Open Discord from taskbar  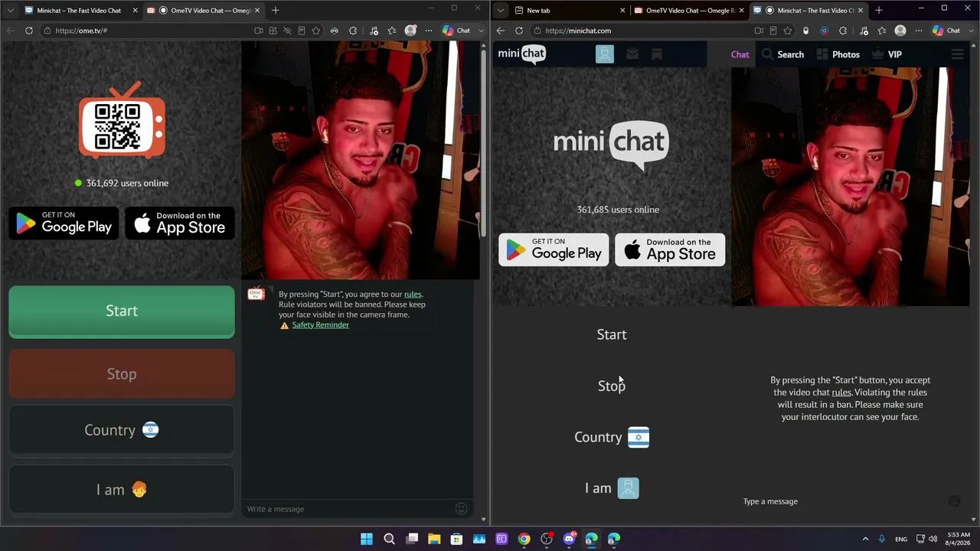pyautogui.click(x=569, y=539)
